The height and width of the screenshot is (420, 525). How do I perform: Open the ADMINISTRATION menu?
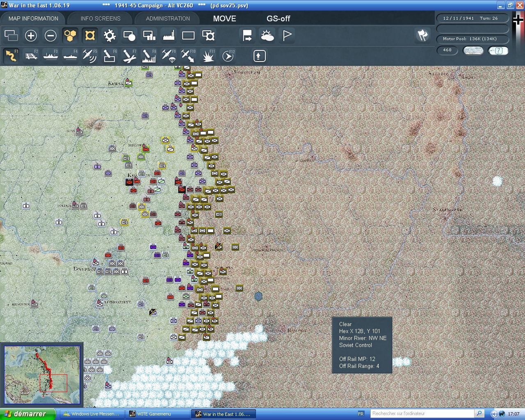click(x=167, y=18)
